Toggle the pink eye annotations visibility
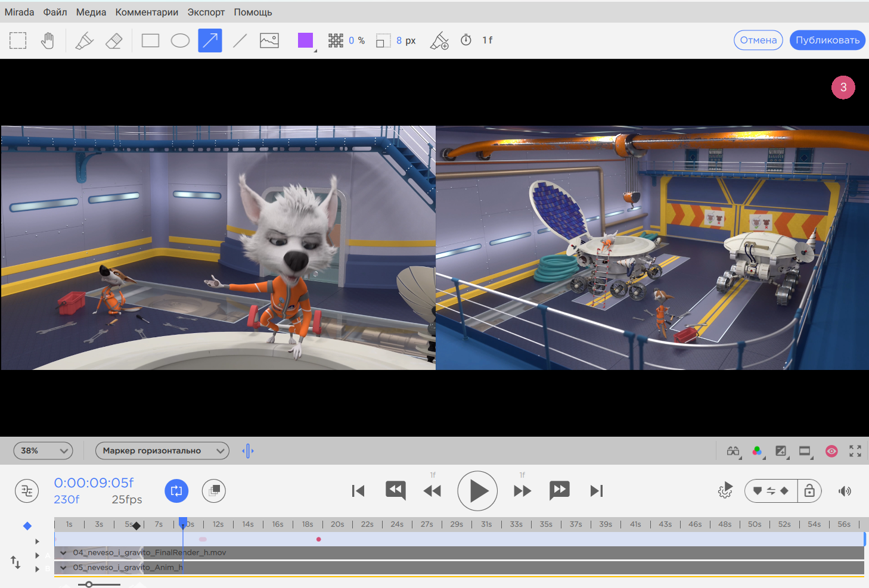This screenshot has height=588, width=869. [x=831, y=451]
